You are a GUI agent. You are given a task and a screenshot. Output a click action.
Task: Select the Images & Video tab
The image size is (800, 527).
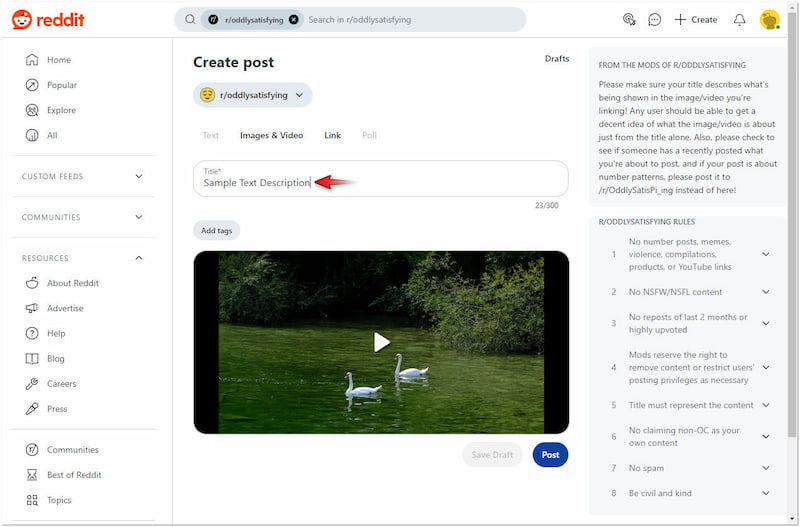[x=271, y=135]
